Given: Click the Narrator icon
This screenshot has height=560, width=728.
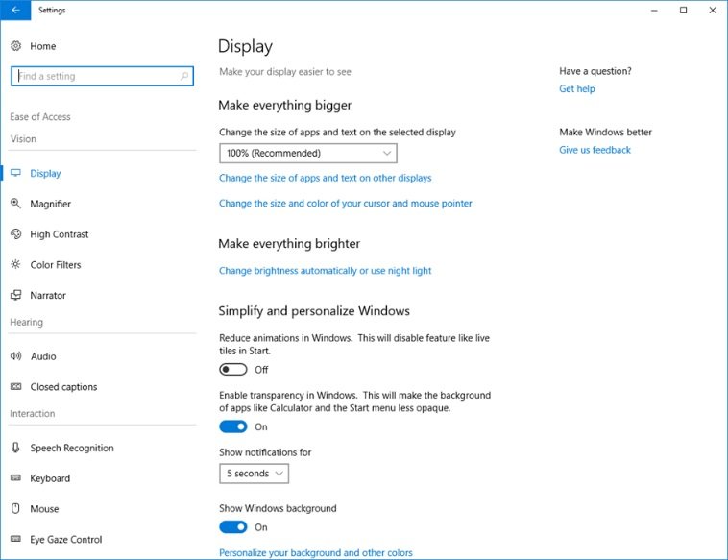Looking at the screenshot, I should click(15, 295).
